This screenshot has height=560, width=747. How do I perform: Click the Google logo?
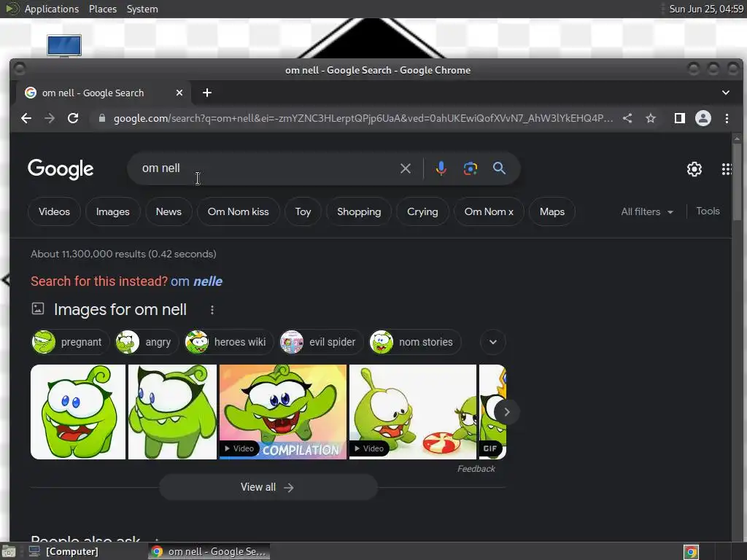(61, 169)
